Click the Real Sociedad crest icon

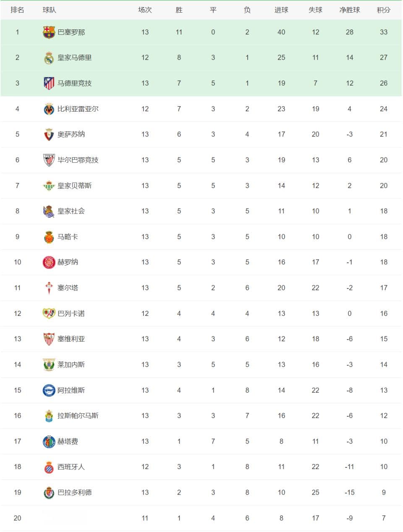tap(49, 211)
